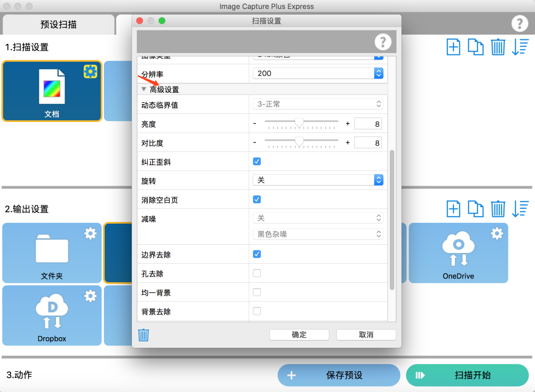535x392 pixels.
Task: Click the 1.扫描设置 heading
Action: [x=27, y=47]
